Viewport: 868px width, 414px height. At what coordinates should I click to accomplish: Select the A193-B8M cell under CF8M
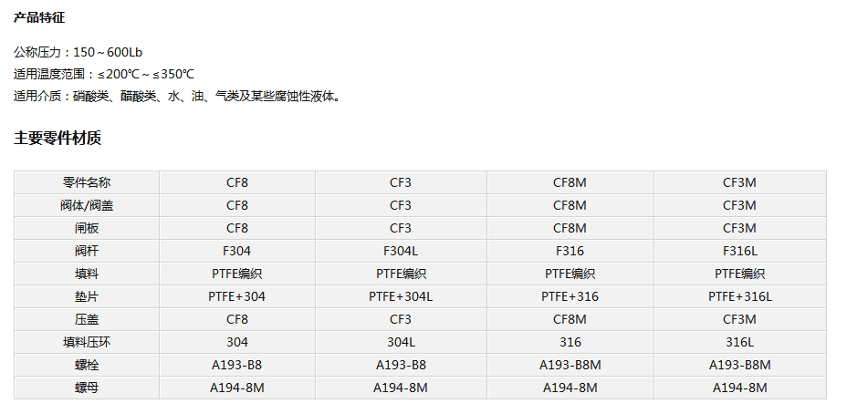point(570,366)
